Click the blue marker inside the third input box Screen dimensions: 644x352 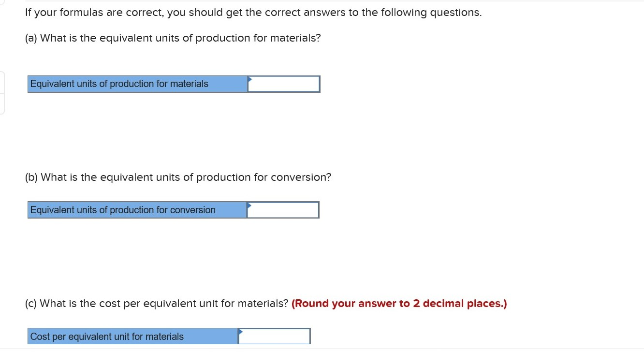point(240,332)
